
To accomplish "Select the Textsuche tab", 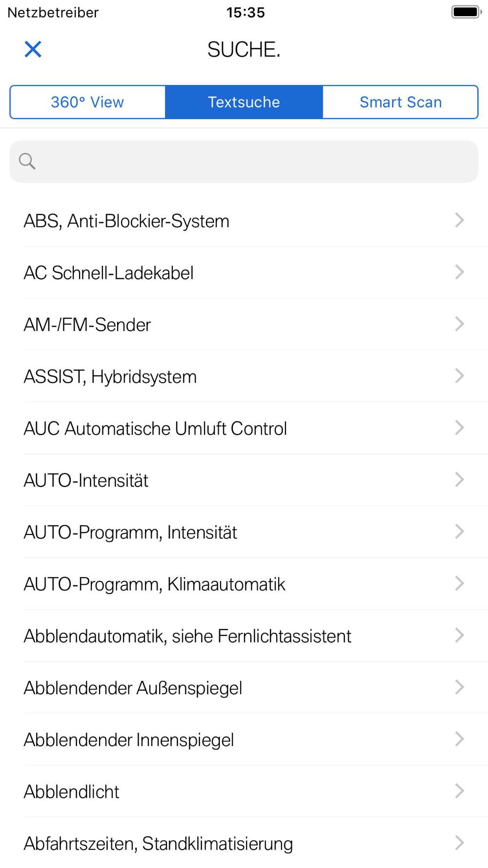I will (x=244, y=102).
